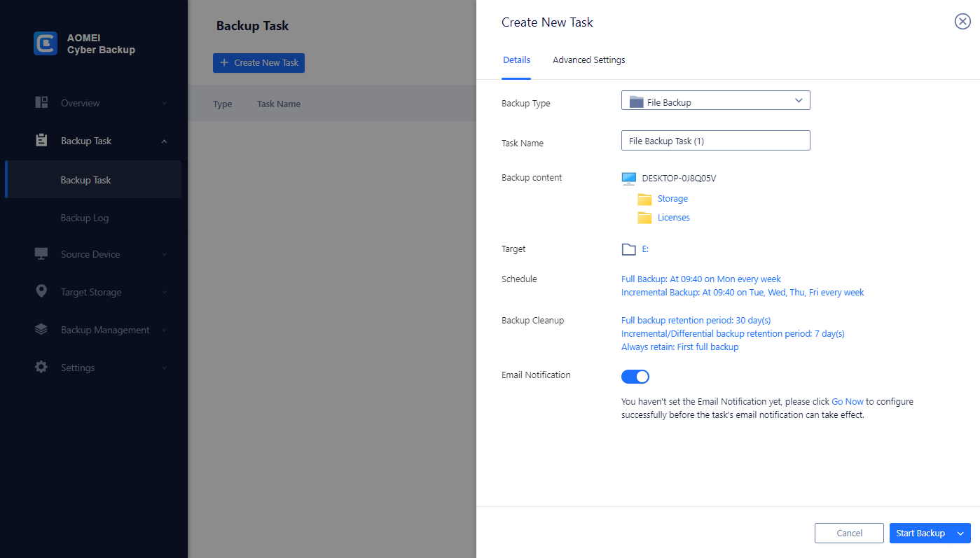Open the Start Backup dropdown arrow
Viewport: 980px width, 558px height.
(960, 533)
